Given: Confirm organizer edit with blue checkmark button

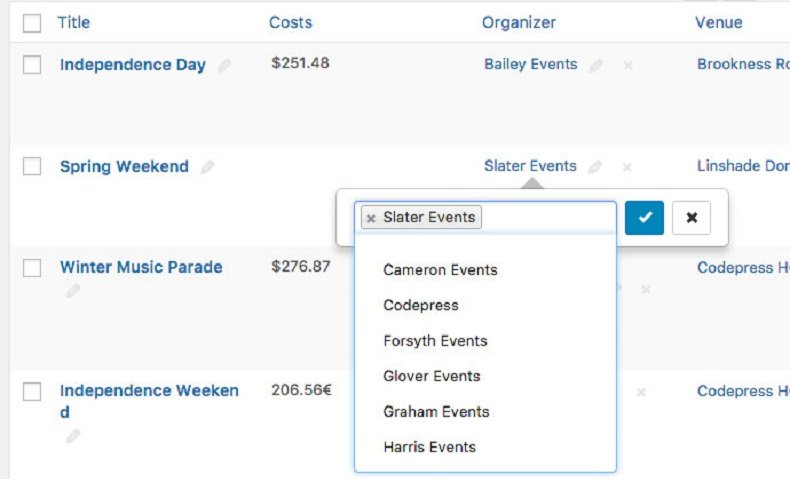Looking at the screenshot, I should coord(644,217).
